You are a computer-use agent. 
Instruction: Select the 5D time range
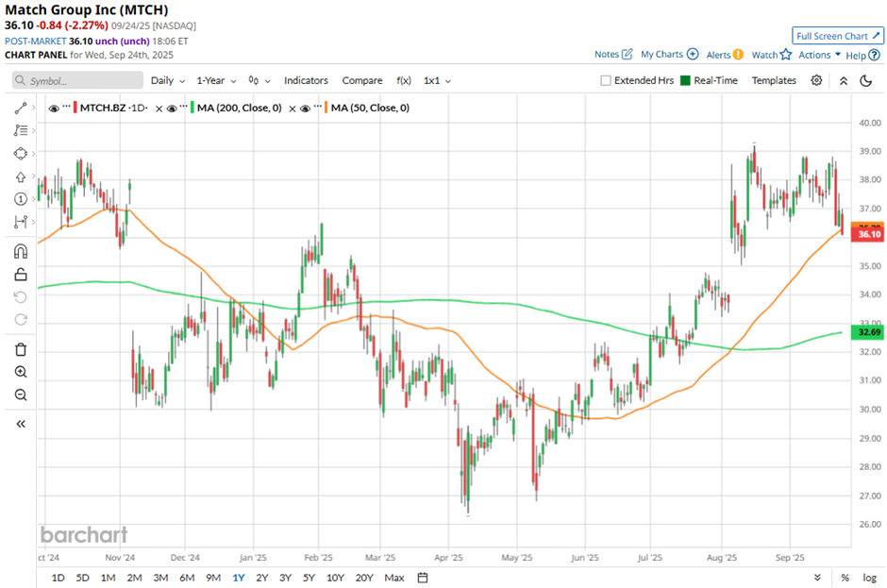[x=83, y=578]
